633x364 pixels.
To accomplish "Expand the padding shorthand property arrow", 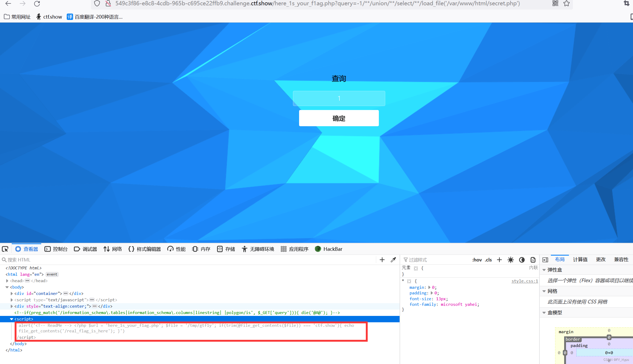I will pos(432,293).
